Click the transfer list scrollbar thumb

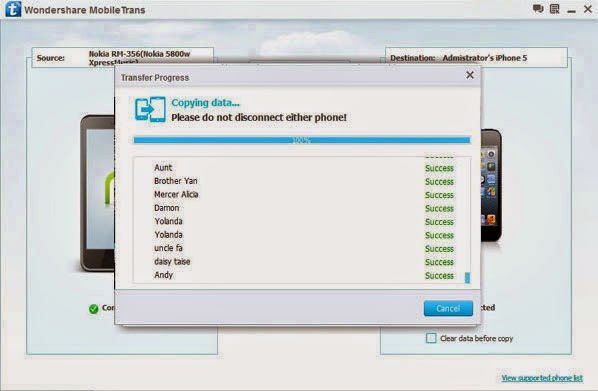[x=467, y=277]
